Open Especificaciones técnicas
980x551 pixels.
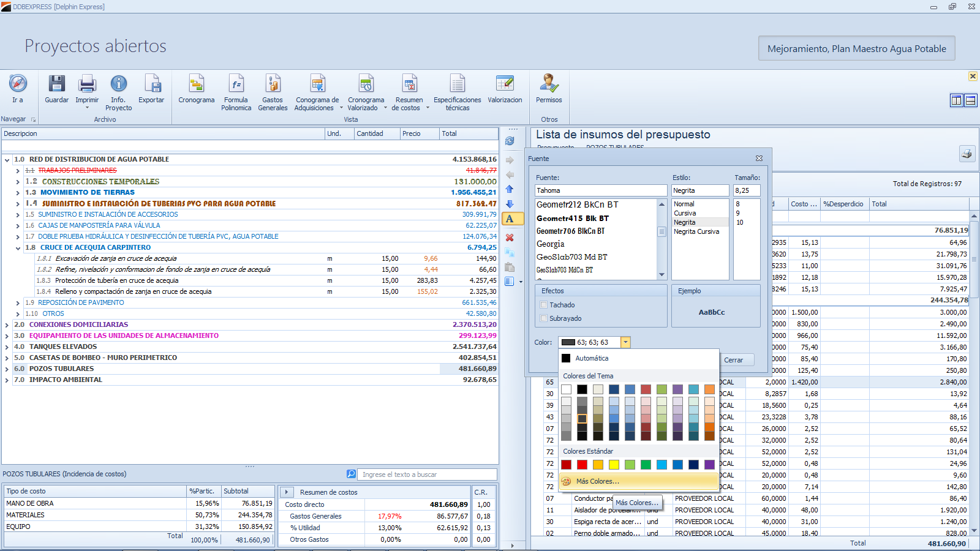click(457, 84)
